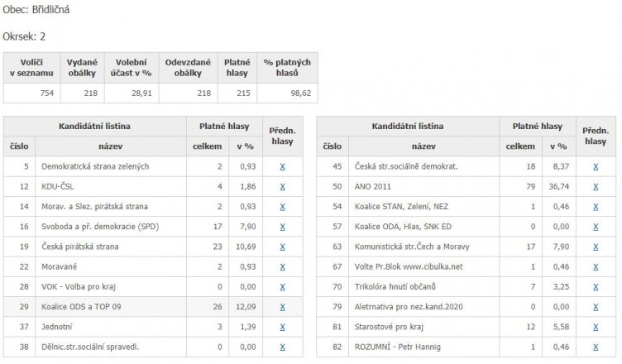
Task: Click X link for Koalice ODS a TOP 09
Action: coord(282,307)
